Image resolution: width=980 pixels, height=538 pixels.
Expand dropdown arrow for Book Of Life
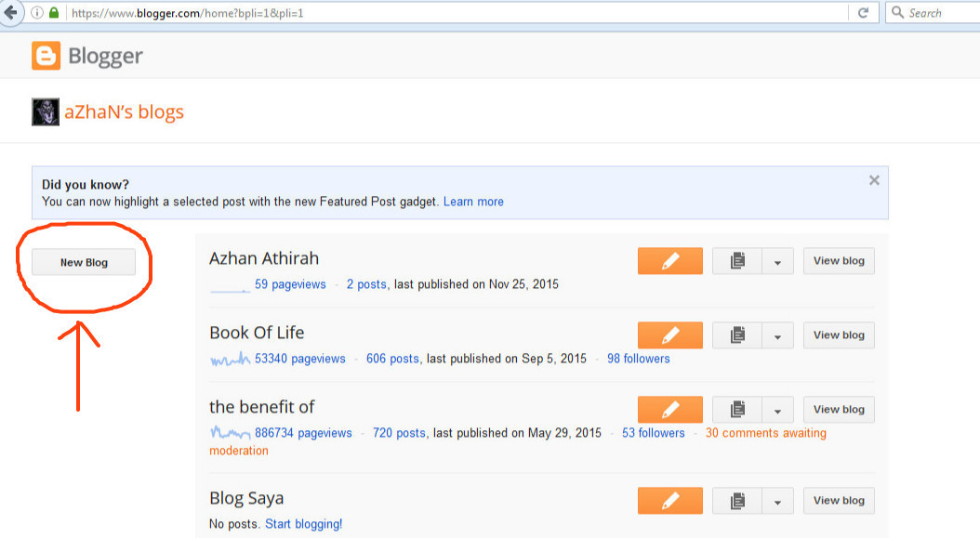coord(777,336)
